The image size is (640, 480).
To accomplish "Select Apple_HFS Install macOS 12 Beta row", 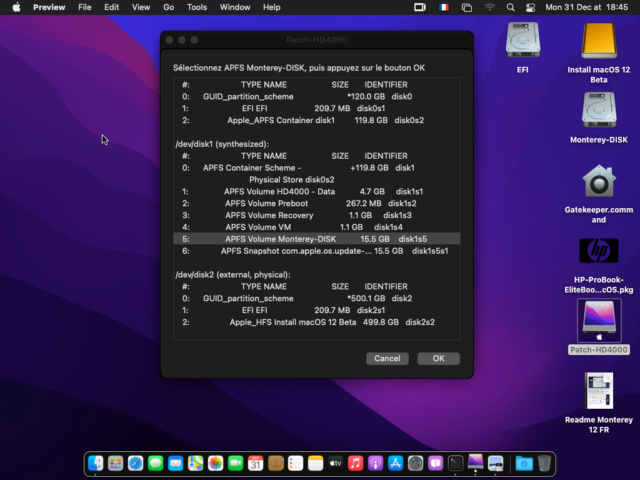I will pos(317,322).
